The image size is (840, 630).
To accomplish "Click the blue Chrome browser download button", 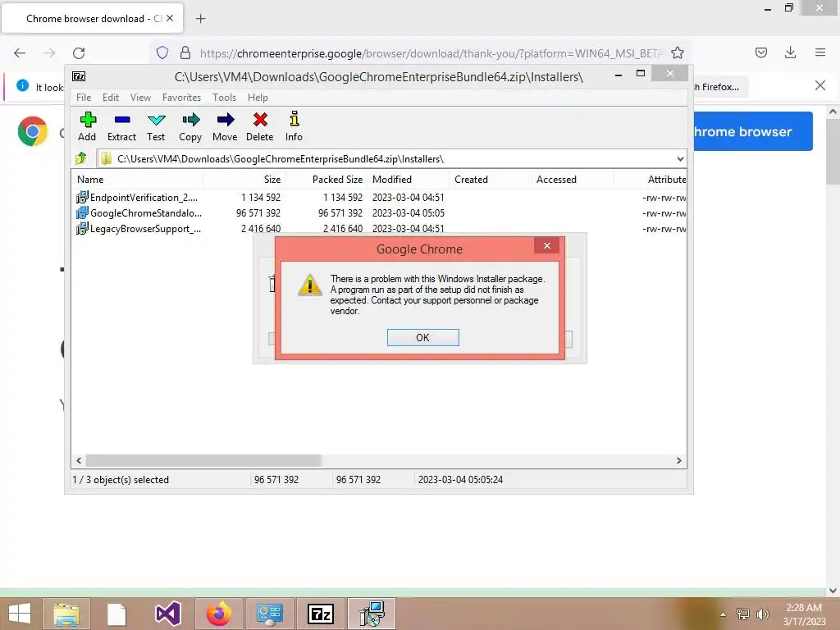I will tap(753, 131).
